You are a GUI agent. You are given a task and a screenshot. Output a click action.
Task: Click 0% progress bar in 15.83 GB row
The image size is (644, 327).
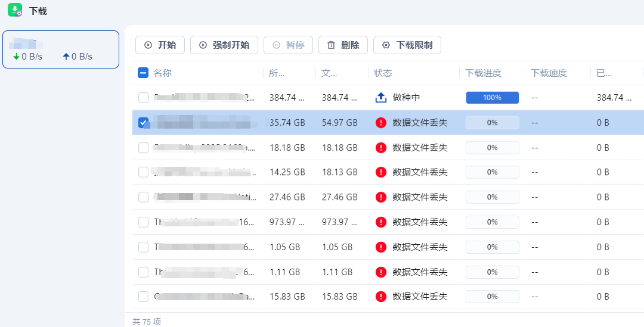(492, 296)
